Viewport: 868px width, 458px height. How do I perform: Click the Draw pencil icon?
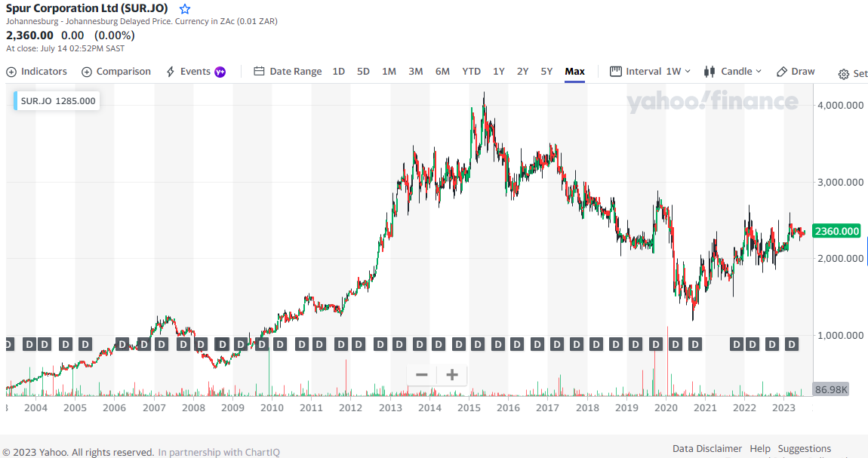(x=782, y=72)
